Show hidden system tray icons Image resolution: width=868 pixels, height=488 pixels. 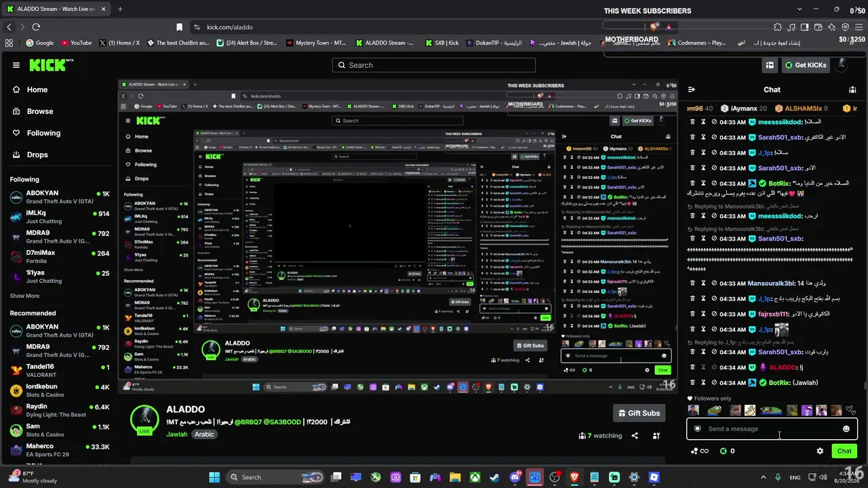pos(764,477)
